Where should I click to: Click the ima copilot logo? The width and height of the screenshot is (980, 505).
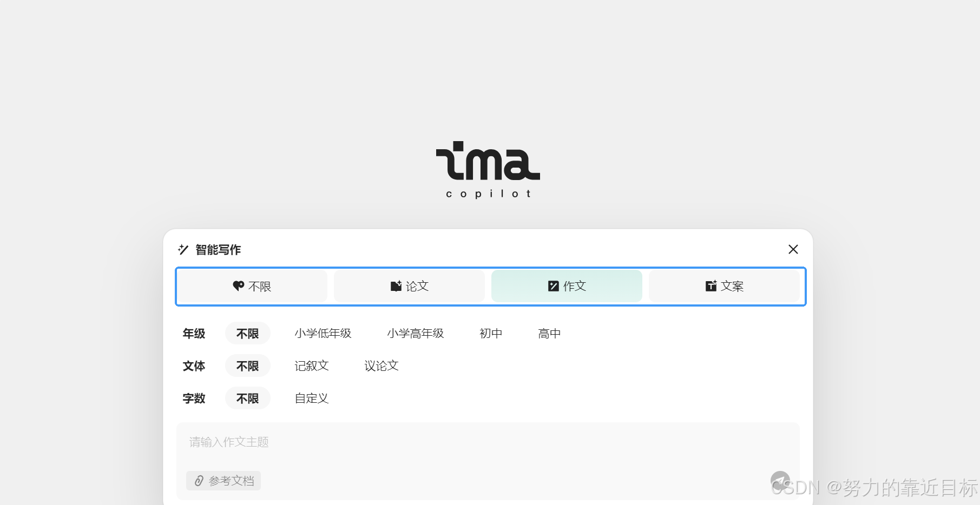coord(488,169)
